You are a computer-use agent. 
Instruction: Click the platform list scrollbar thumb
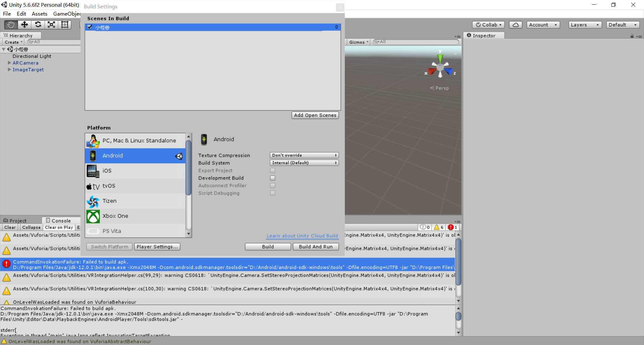coord(189,167)
